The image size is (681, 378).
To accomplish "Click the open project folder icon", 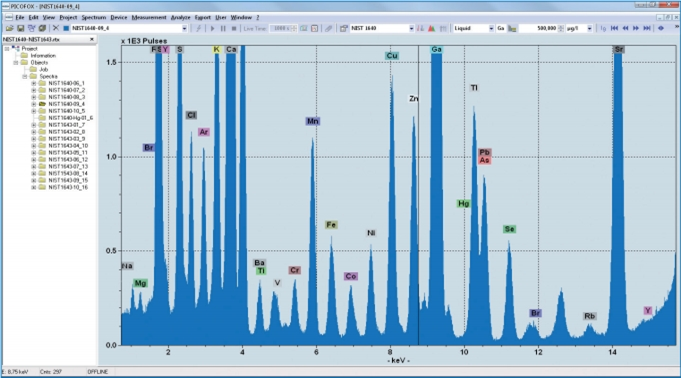I will (10, 28).
